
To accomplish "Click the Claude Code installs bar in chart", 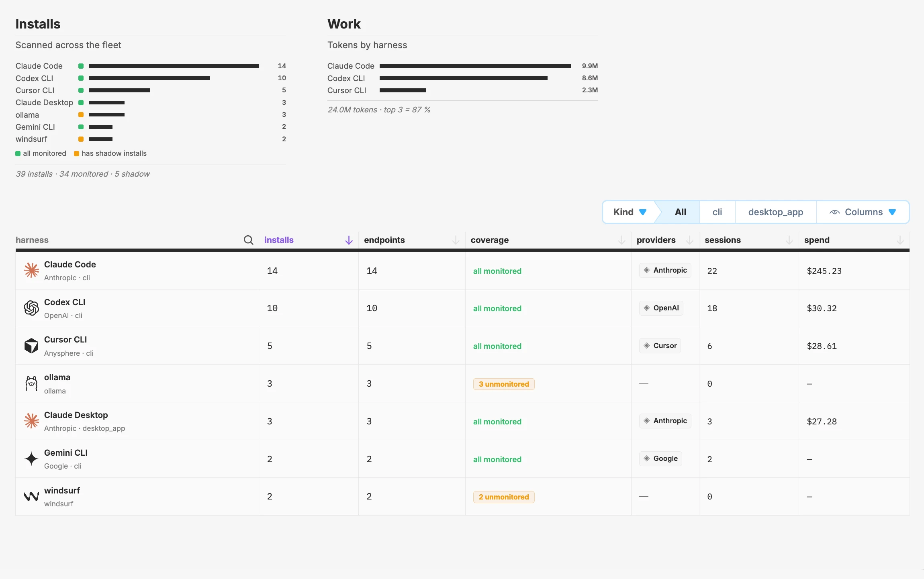I will coord(174,66).
